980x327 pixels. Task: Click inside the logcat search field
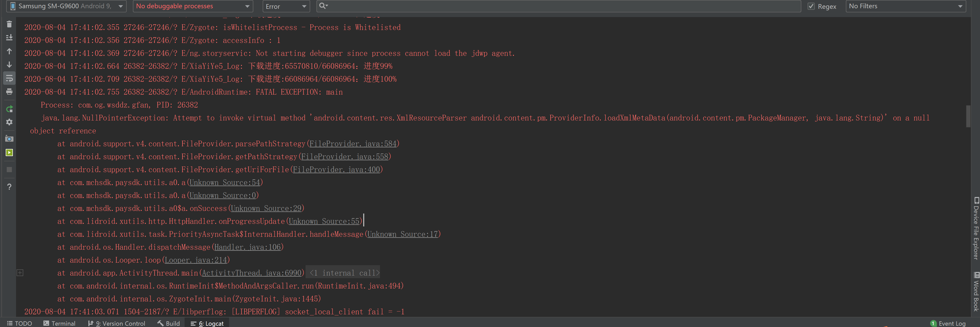point(533,6)
